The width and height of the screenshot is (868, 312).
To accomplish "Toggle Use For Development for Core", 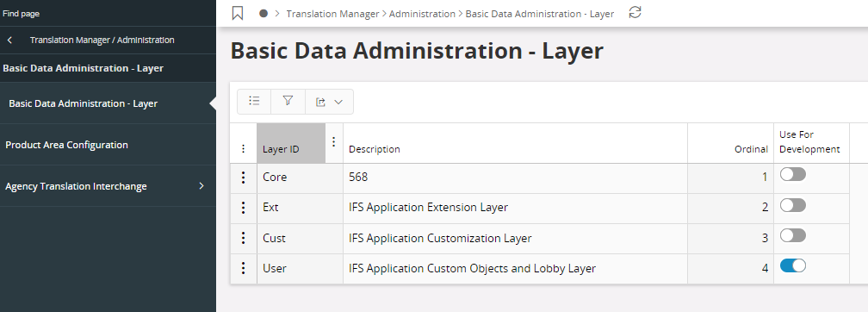I will [793, 175].
